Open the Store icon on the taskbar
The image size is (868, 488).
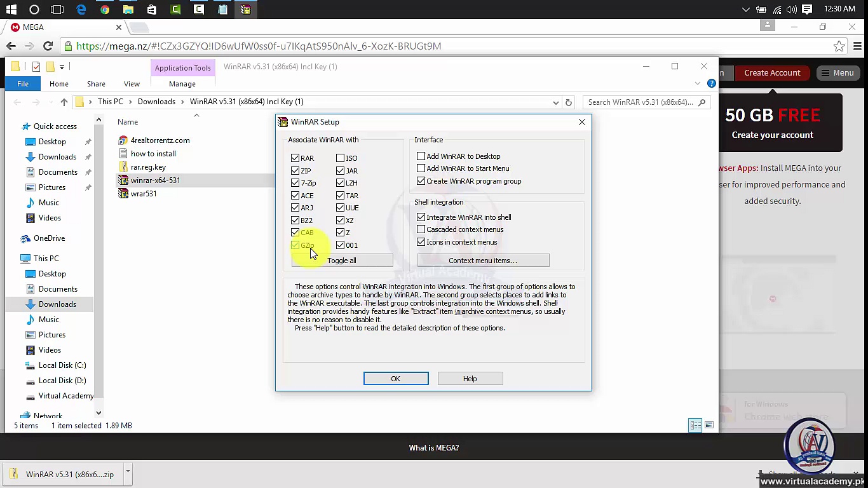pyautogui.click(x=151, y=10)
